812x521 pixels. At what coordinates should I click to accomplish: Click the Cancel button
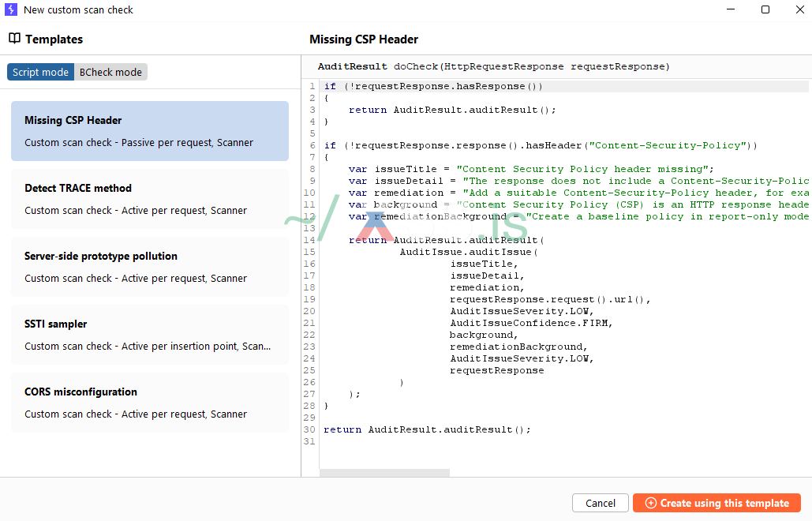[x=601, y=503]
